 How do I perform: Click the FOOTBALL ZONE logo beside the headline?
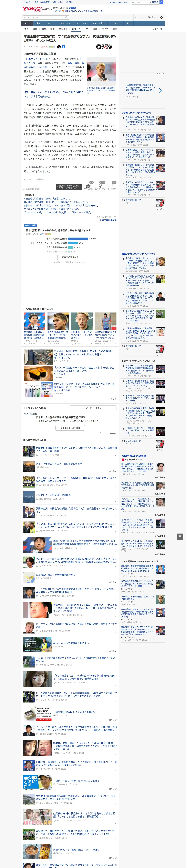point(104,47)
